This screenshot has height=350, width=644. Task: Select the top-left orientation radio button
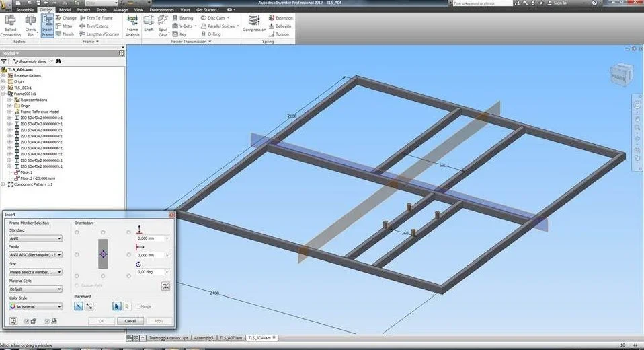pyautogui.click(x=77, y=232)
